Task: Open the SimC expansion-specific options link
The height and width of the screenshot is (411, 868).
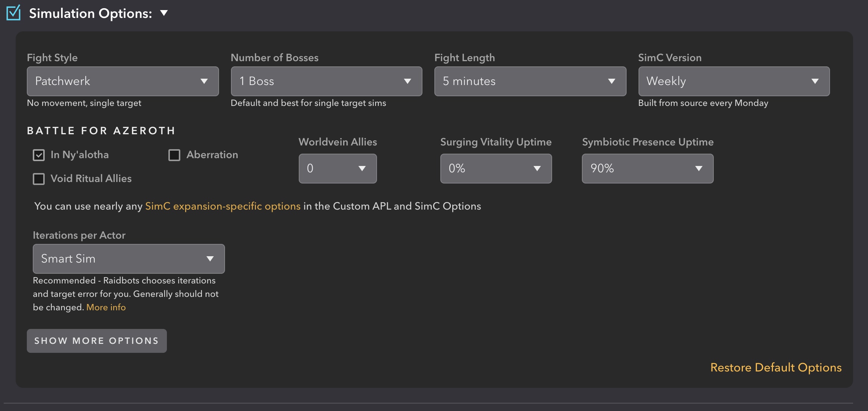Action: pyautogui.click(x=223, y=206)
